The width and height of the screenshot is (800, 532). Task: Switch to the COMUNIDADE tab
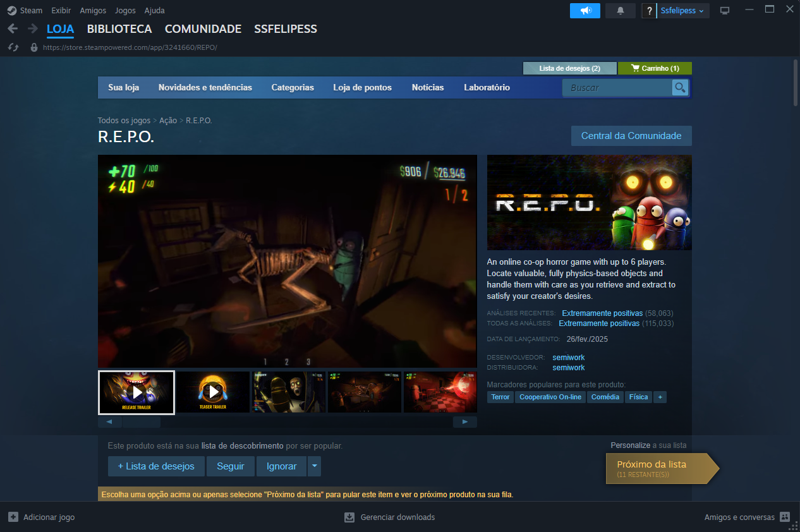203,29
